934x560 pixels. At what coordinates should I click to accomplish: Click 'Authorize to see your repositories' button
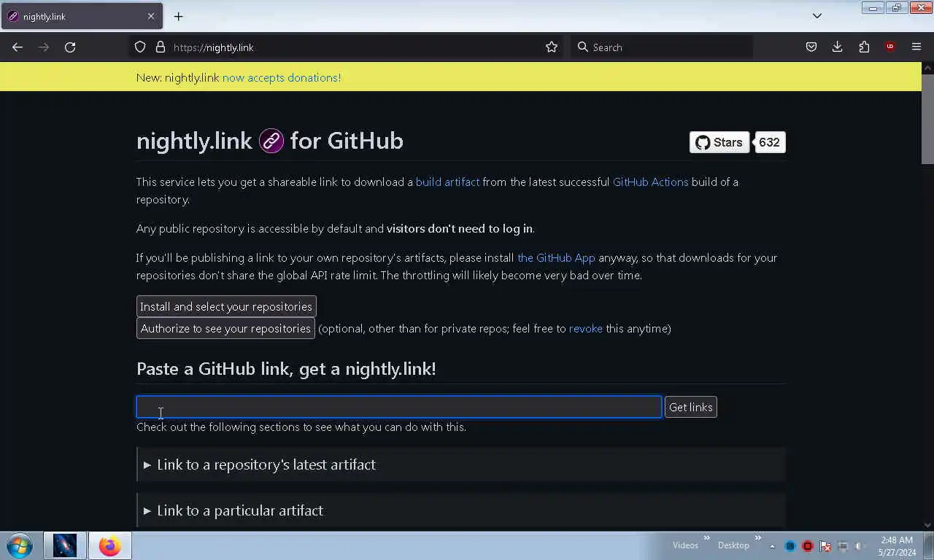[x=225, y=328]
